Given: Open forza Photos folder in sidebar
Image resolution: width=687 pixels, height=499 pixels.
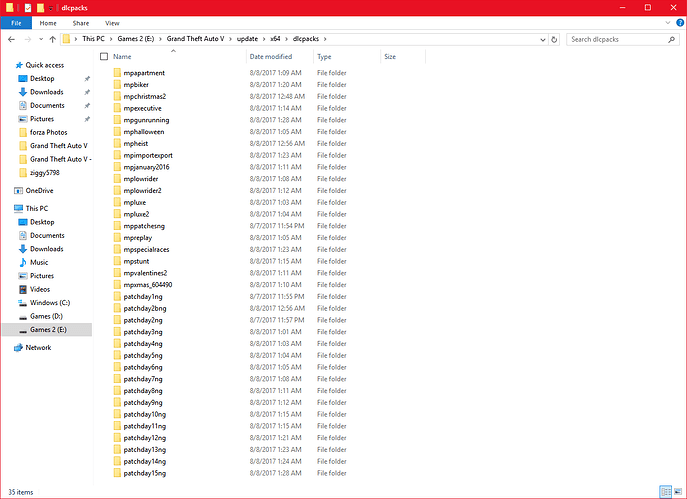Looking at the screenshot, I should (49, 132).
